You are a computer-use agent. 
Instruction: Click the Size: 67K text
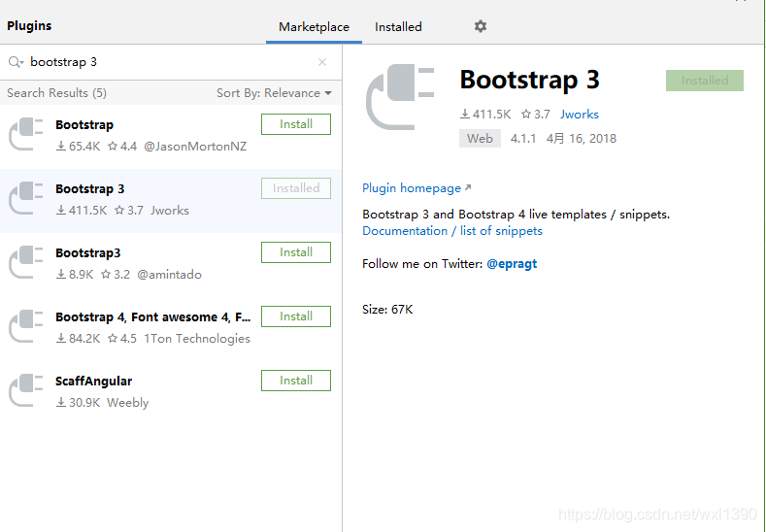[387, 310]
